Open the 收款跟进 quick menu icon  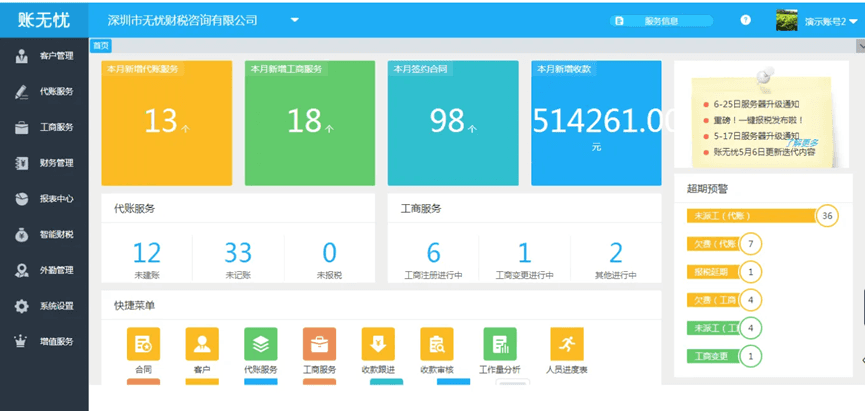tap(378, 344)
